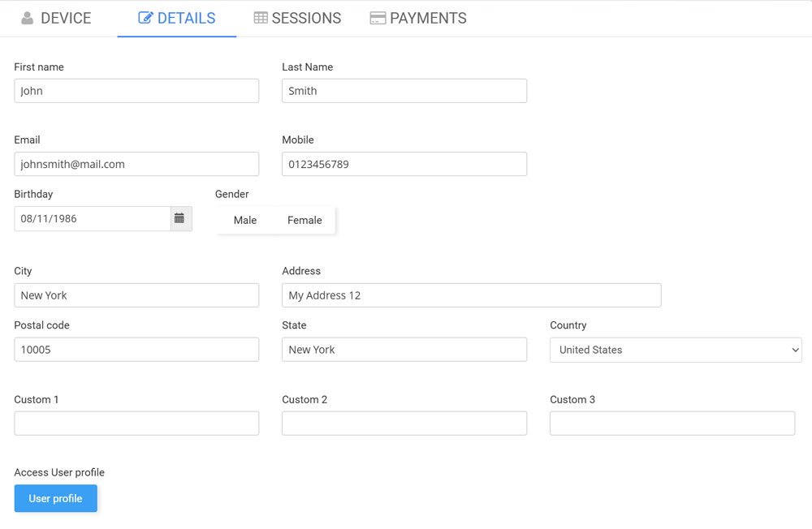
Task: Click the empty Custom 2 field
Action: click(x=404, y=423)
